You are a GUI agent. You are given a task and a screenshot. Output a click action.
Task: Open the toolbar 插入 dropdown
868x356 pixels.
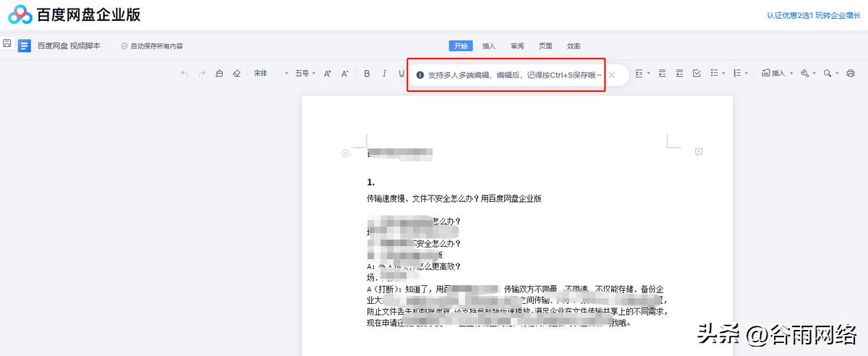pyautogui.click(x=778, y=73)
